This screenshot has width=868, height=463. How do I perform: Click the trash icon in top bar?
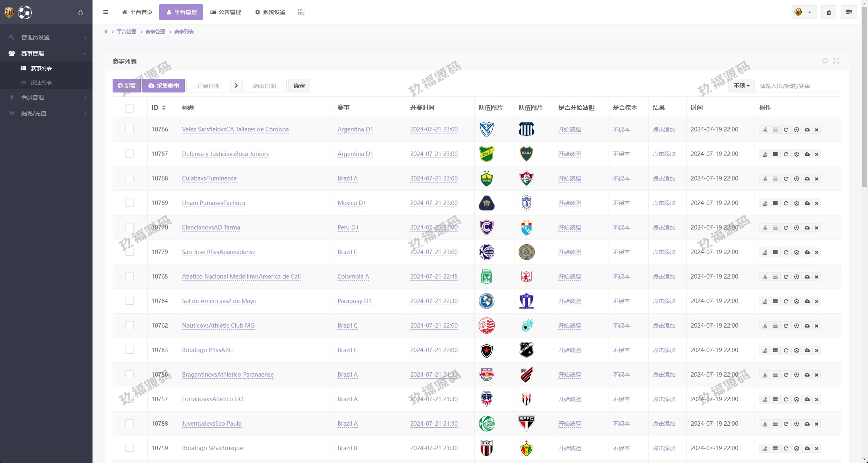pyautogui.click(x=829, y=12)
